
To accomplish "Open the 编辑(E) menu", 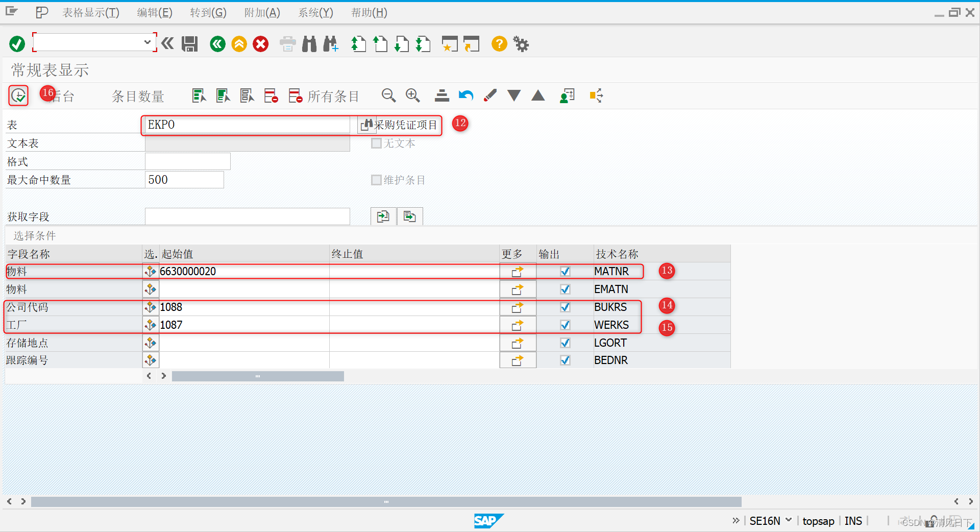I will tap(154, 12).
